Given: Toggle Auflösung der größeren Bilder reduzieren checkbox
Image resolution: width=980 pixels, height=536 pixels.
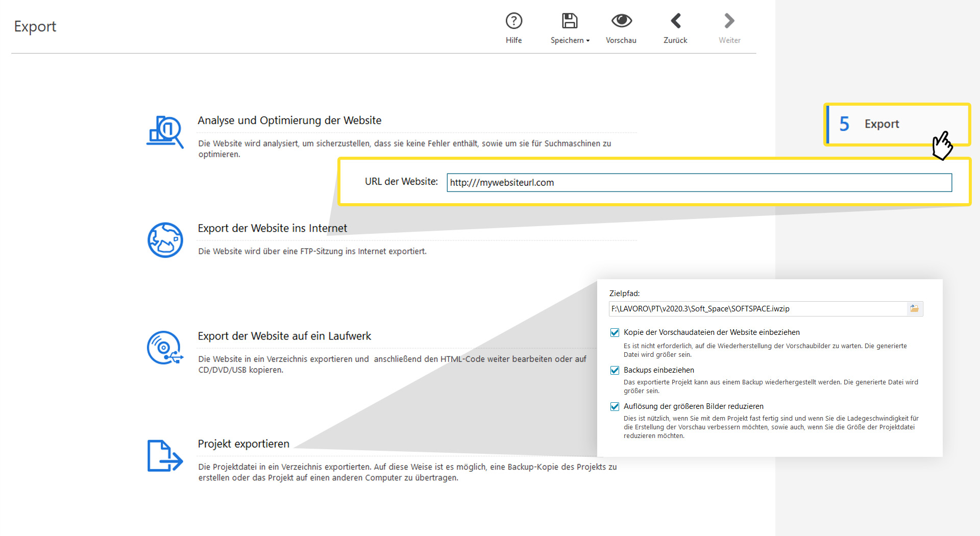Looking at the screenshot, I should click(615, 406).
